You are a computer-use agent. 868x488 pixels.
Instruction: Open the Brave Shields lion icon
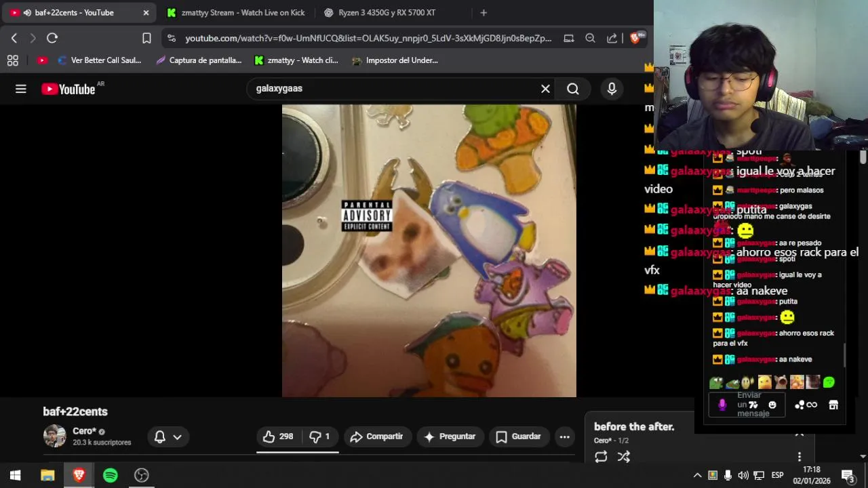pyautogui.click(x=636, y=38)
